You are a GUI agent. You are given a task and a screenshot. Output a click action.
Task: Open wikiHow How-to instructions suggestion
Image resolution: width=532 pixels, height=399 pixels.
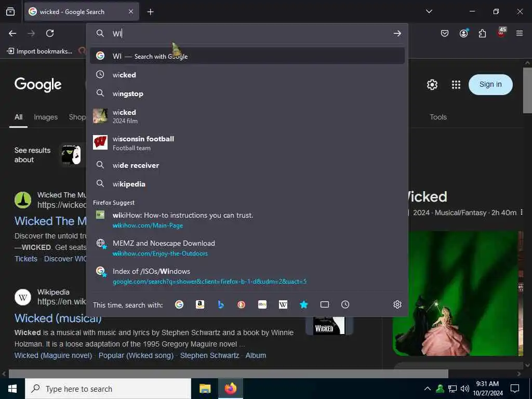tap(247, 220)
